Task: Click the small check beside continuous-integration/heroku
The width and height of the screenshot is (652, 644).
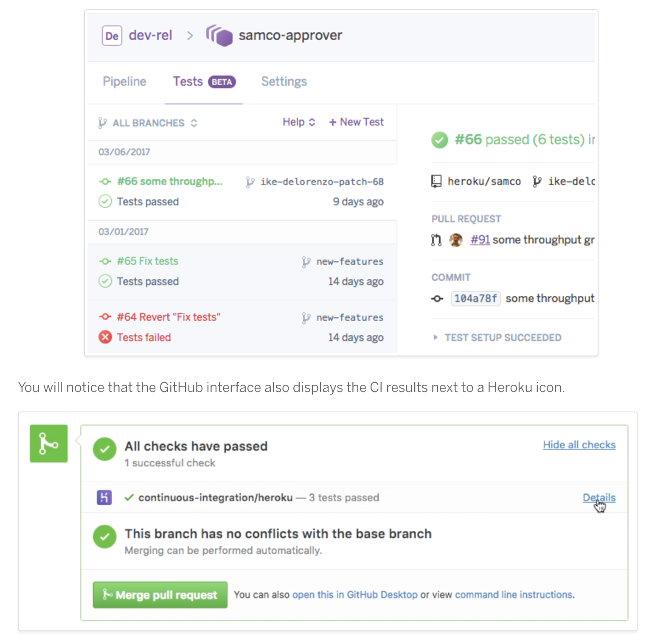Action: [x=129, y=497]
